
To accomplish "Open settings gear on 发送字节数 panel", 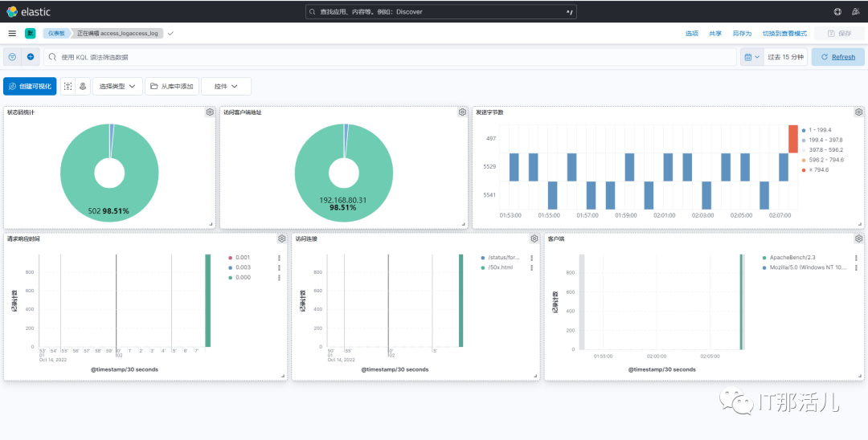I will [858, 112].
